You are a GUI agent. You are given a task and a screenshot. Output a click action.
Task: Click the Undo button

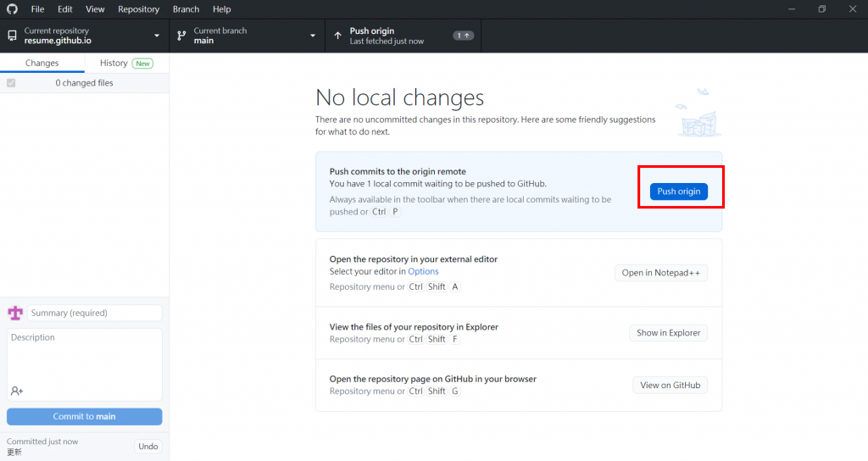[x=147, y=447]
